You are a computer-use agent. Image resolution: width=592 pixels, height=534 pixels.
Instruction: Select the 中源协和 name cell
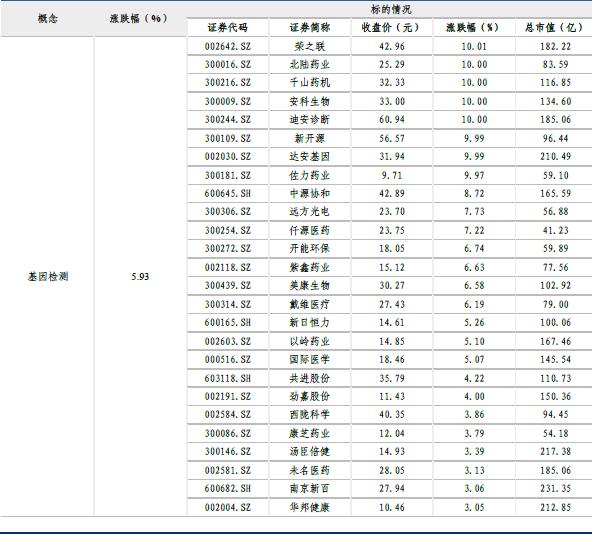pyautogui.click(x=310, y=193)
